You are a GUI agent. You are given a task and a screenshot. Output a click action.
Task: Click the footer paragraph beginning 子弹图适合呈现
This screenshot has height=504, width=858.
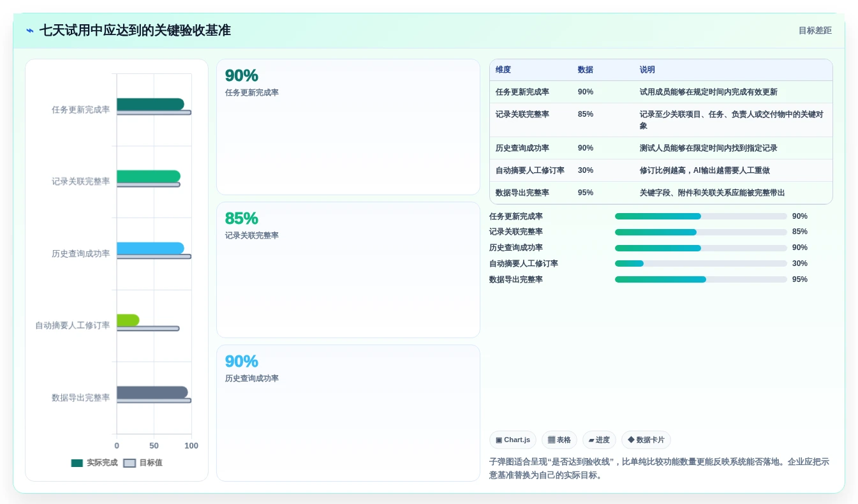pyautogui.click(x=659, y=468)
